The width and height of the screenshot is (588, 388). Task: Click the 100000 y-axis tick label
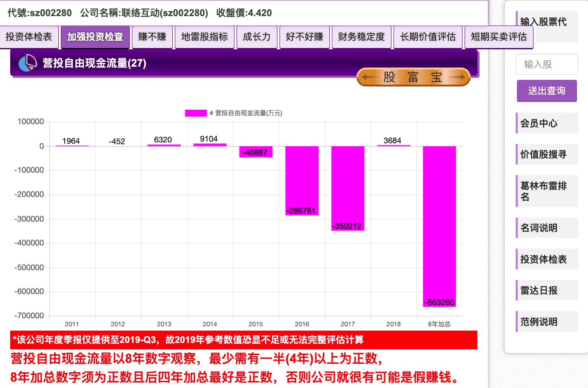pyautogui.click(x=31, y=122)
